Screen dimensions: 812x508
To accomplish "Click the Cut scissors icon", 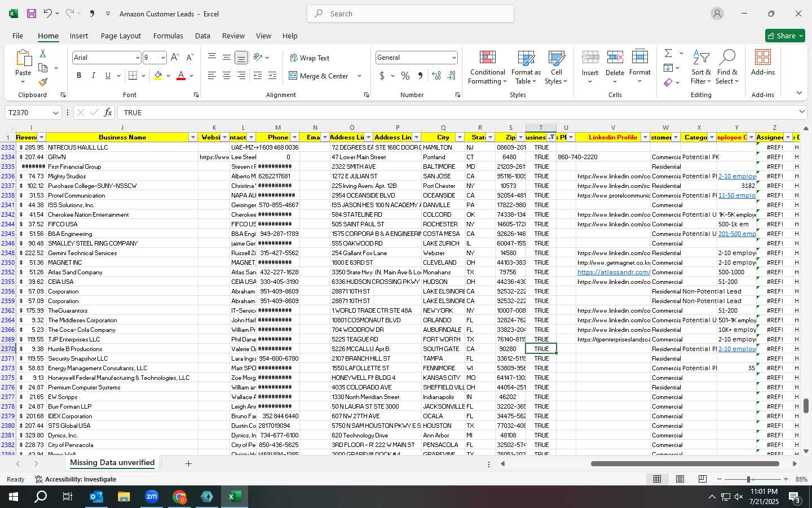I will pyautogui.click(x=43, y=54).
